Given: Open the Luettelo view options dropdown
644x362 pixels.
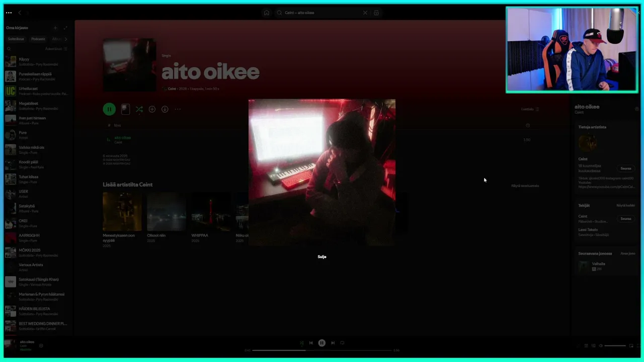Looking at the screenshot, I should click(x=530, y=109).
